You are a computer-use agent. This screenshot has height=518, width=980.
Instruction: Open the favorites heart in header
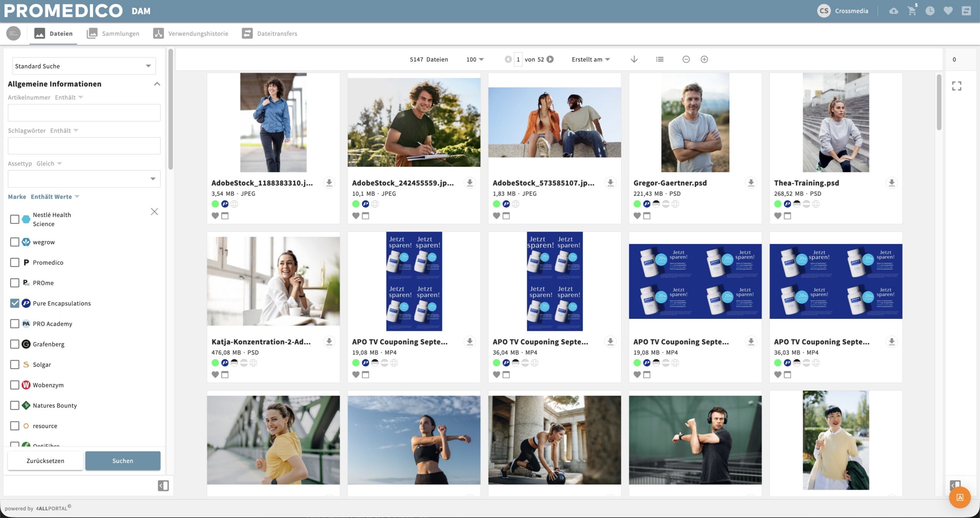click(948, 11)
